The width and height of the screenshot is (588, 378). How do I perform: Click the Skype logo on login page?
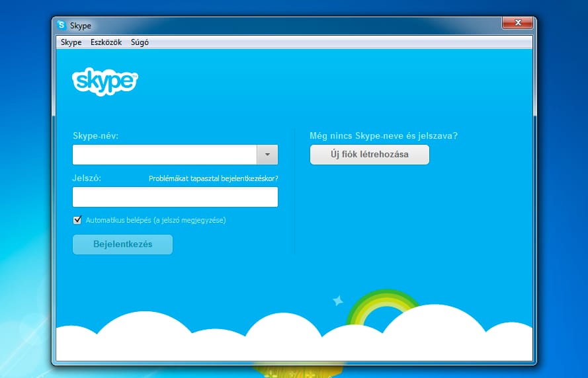105,81
